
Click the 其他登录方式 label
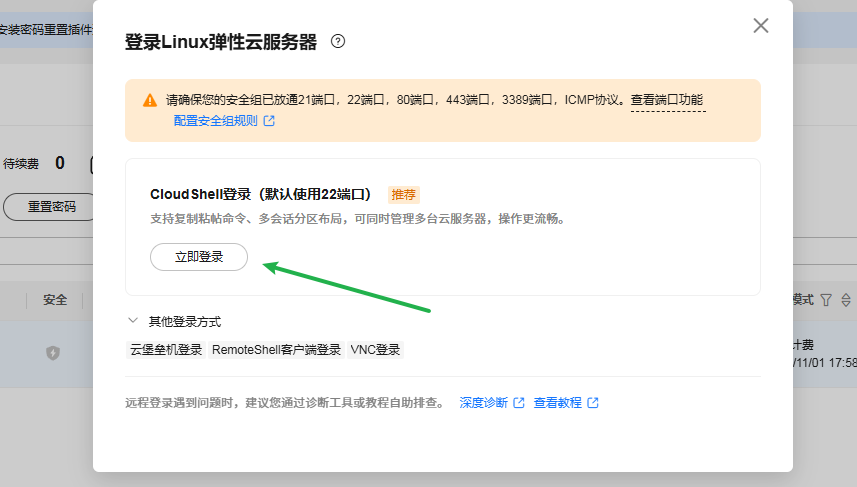click(185, 321)
